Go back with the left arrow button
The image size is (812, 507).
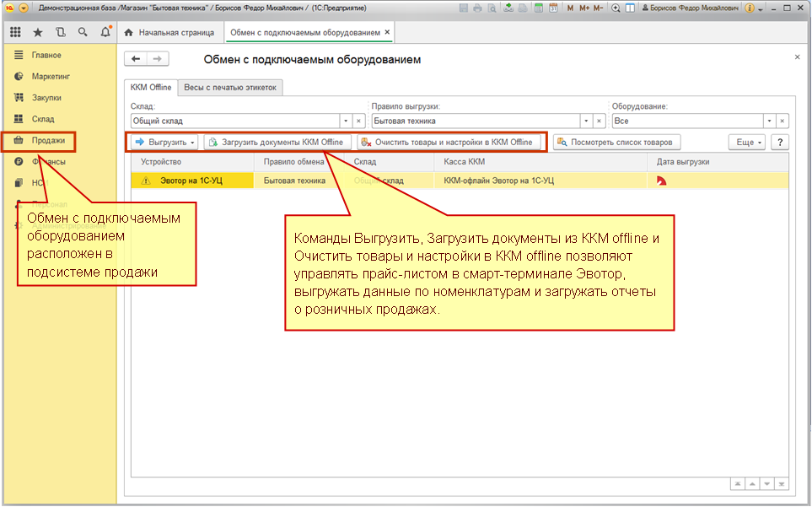[x=136, y=59]
